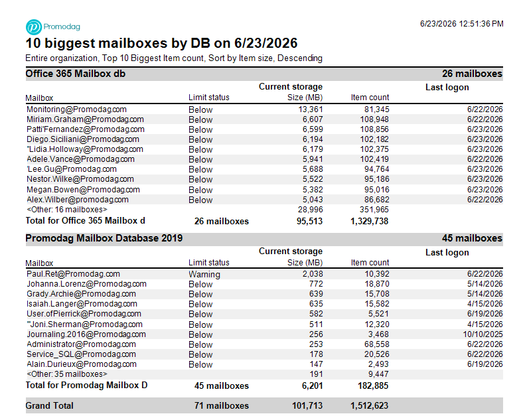Select Administrator@Promodag.com mailbox
This screenshot has height=420, width=523.
81,344
